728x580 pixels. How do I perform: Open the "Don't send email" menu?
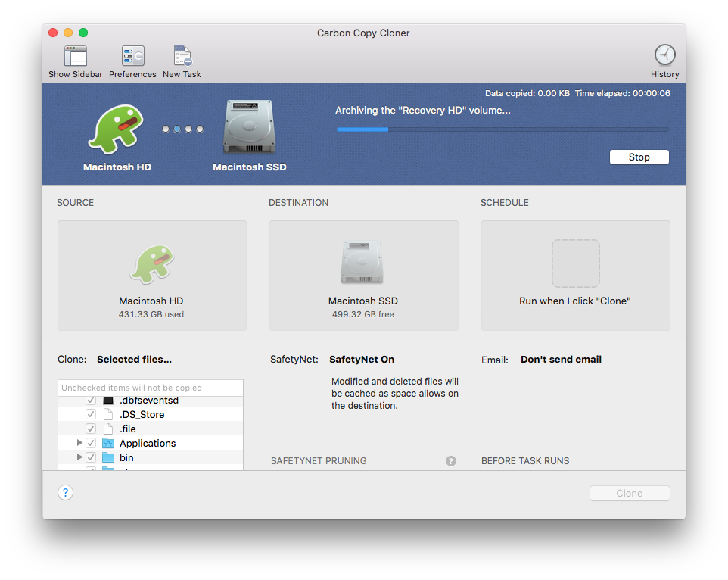click(x=561, y=360)
